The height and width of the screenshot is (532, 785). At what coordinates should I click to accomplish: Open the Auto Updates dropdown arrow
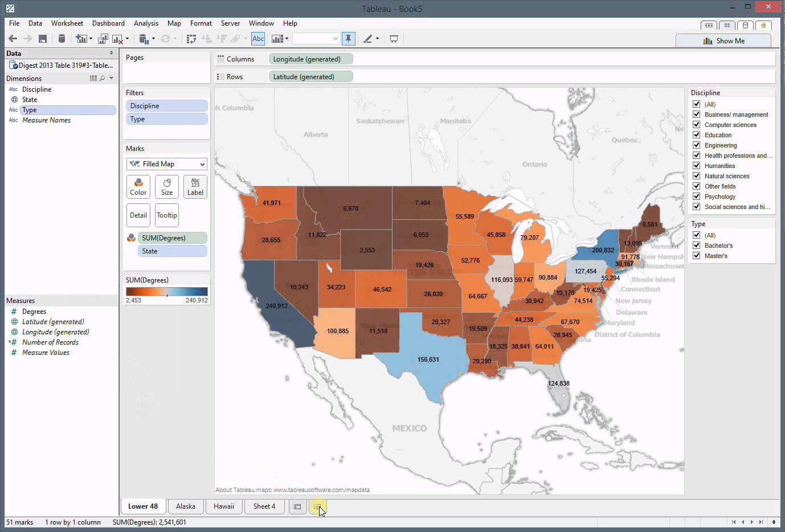(153, 39)
